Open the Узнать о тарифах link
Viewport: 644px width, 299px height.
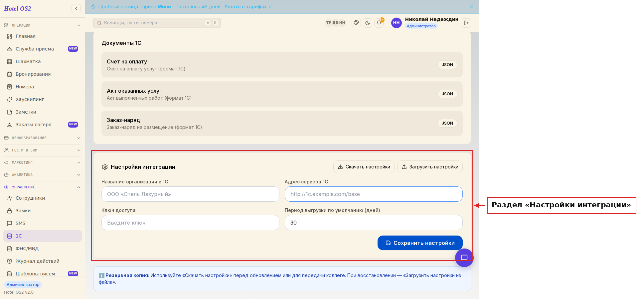click(245, 7)
